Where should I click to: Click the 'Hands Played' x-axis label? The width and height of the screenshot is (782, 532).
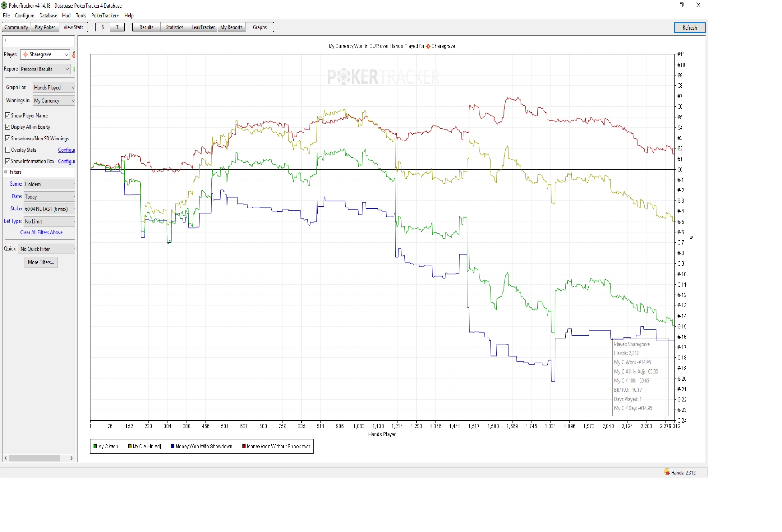pyautogui.click(x=382, y=434)
